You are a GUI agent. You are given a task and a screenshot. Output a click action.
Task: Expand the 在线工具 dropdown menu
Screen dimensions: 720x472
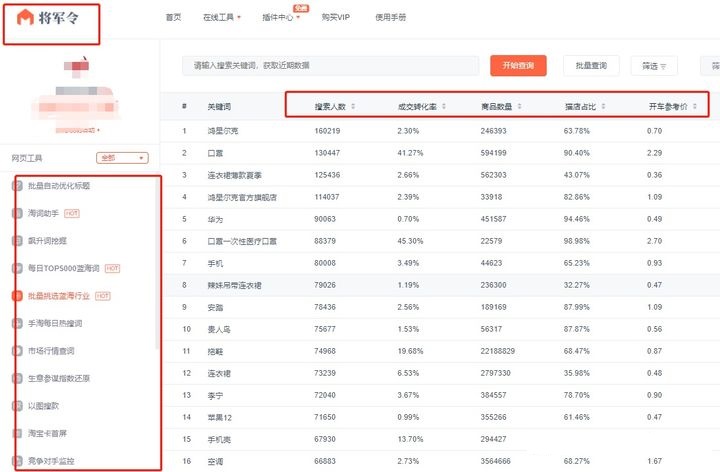(221, 18)
